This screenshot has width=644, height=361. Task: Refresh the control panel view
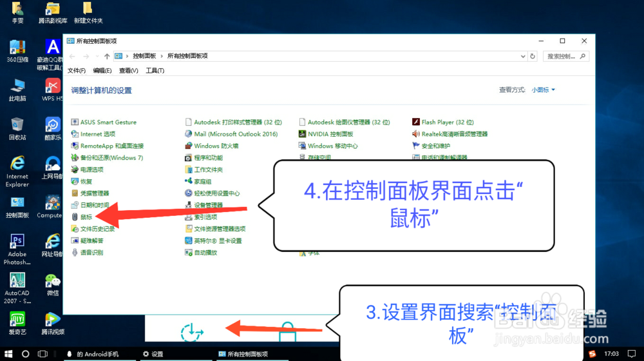[533, 56]
